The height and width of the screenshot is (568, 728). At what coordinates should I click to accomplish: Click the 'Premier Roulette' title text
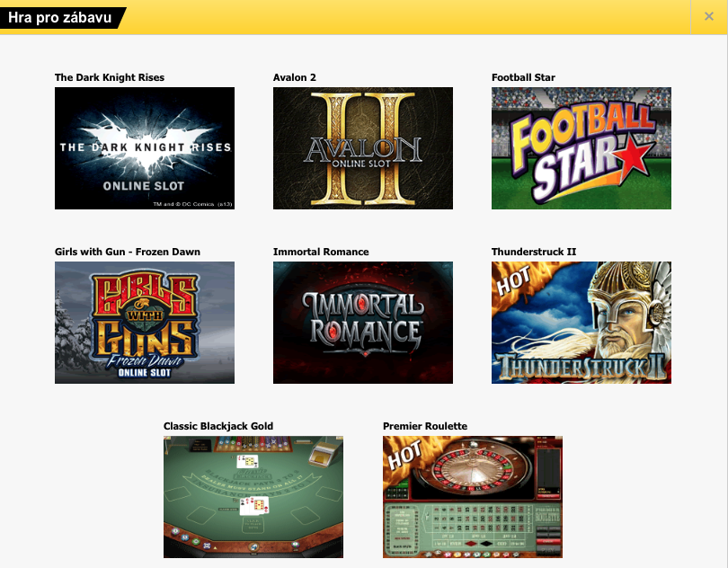point(425,426)
